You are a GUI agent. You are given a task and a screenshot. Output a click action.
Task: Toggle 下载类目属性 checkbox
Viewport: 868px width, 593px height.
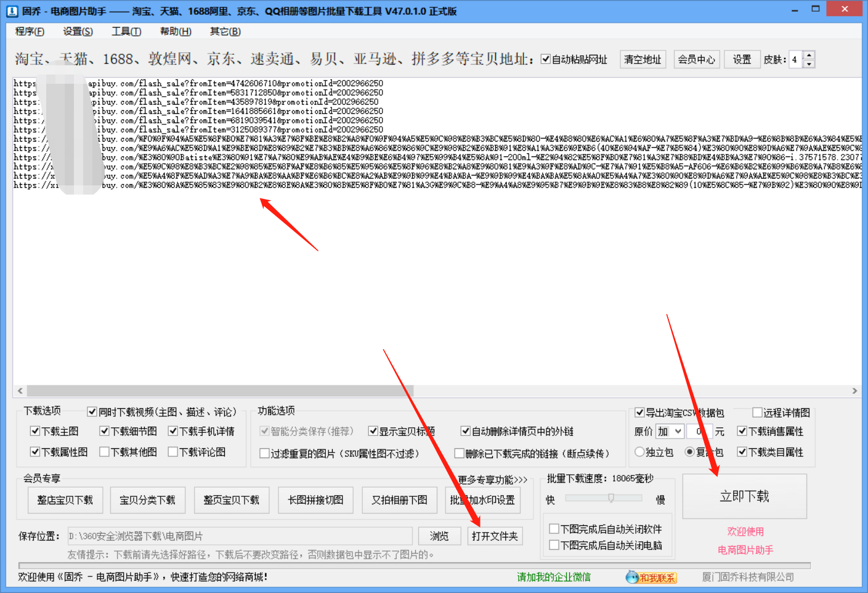tap(742, 452)
